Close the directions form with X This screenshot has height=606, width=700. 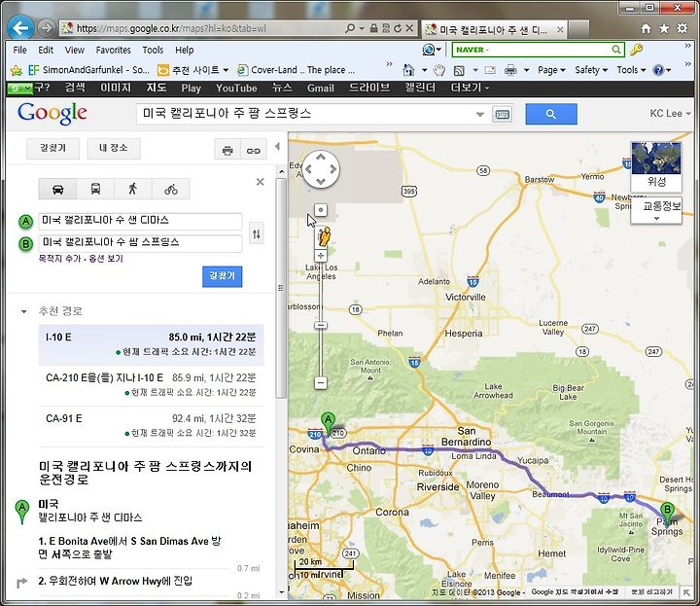(x=260, y=182)
